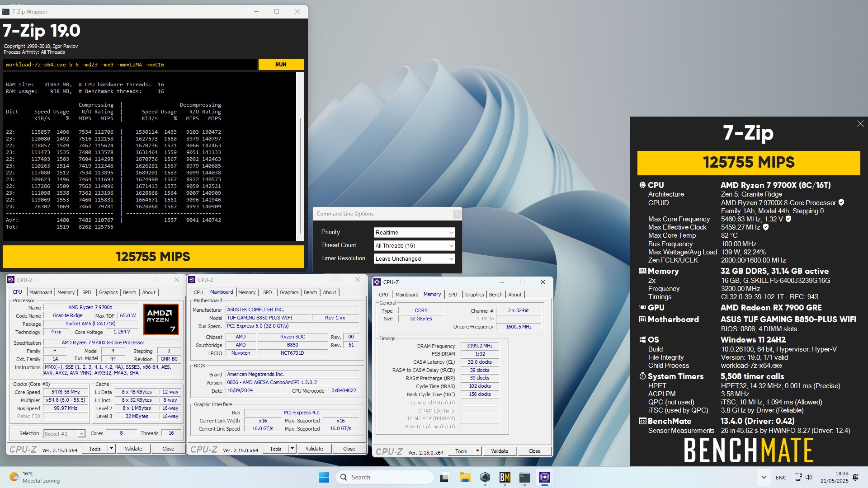Click Validate in left CPU-Z window
The height and width of the screenshot is (488, 868).
pyautogui.click(x=133, y=449)
